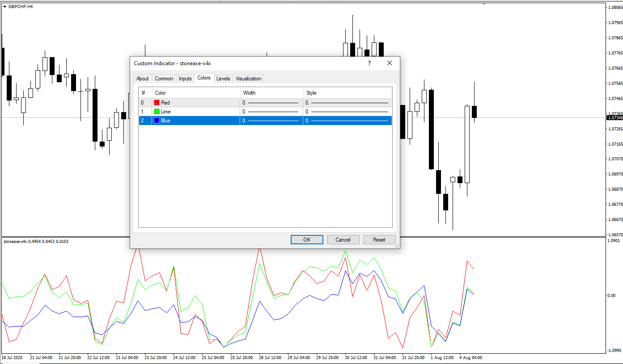Click the chart shift triangle marker at top
The image size is (623, 364).
[x=484, y=4]
